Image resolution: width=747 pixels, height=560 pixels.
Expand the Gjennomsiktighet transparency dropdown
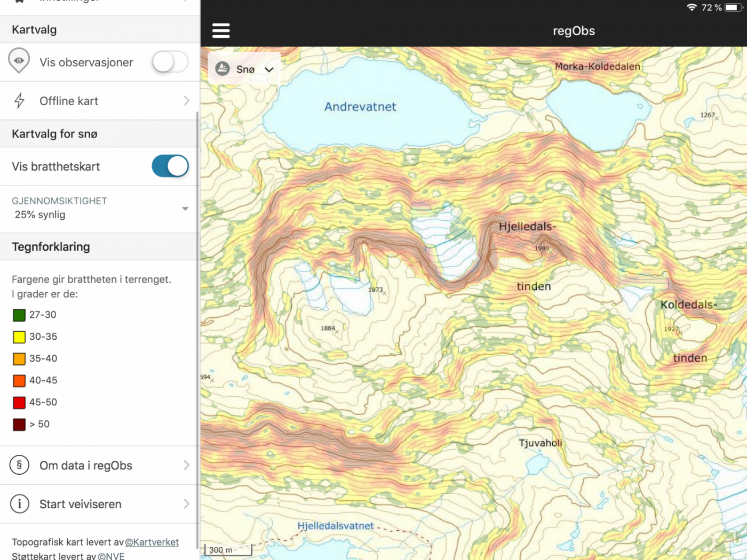(x=185, y=209)
